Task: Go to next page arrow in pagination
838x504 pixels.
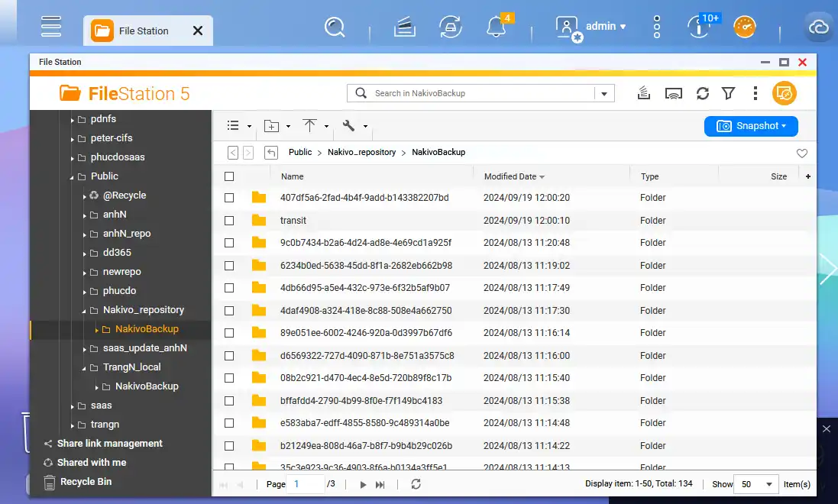Action: (363, 485)
